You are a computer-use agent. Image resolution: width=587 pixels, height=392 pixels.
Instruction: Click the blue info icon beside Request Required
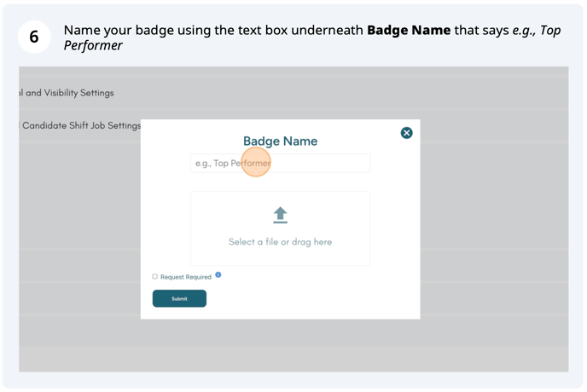(x=218, y=274)
